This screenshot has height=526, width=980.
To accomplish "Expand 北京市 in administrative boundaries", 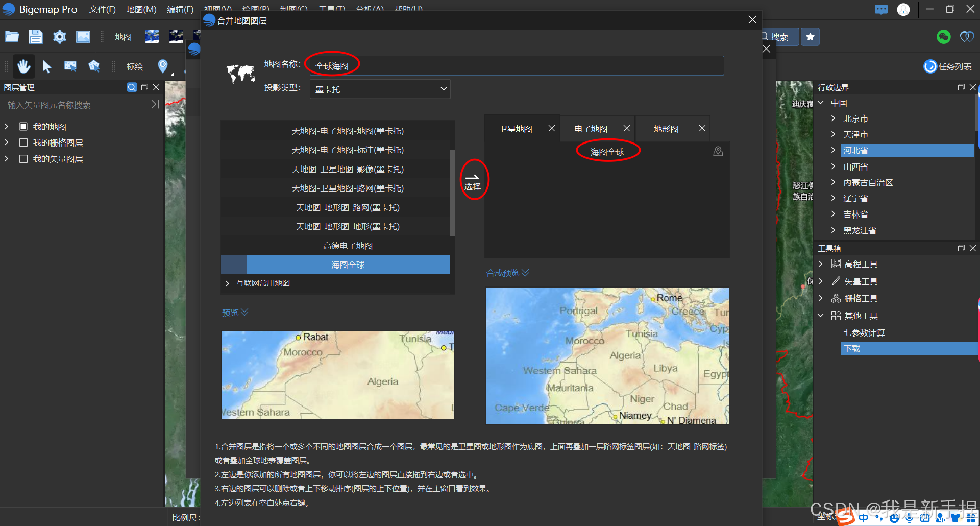I will 833,118.
